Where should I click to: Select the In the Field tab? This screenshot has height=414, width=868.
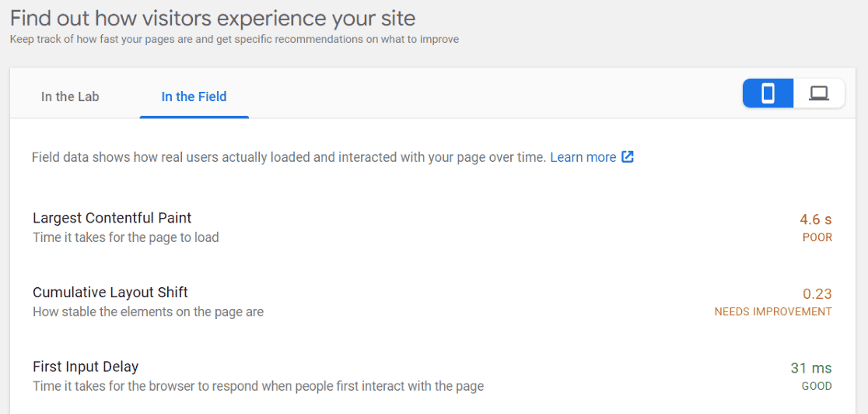pos(194,96)
